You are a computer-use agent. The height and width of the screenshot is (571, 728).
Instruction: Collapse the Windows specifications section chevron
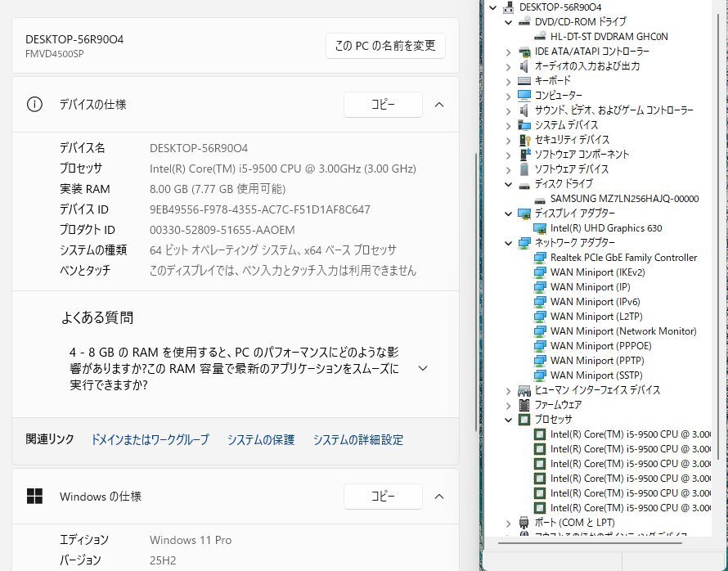pyautogui.click(x=439, y=497)
